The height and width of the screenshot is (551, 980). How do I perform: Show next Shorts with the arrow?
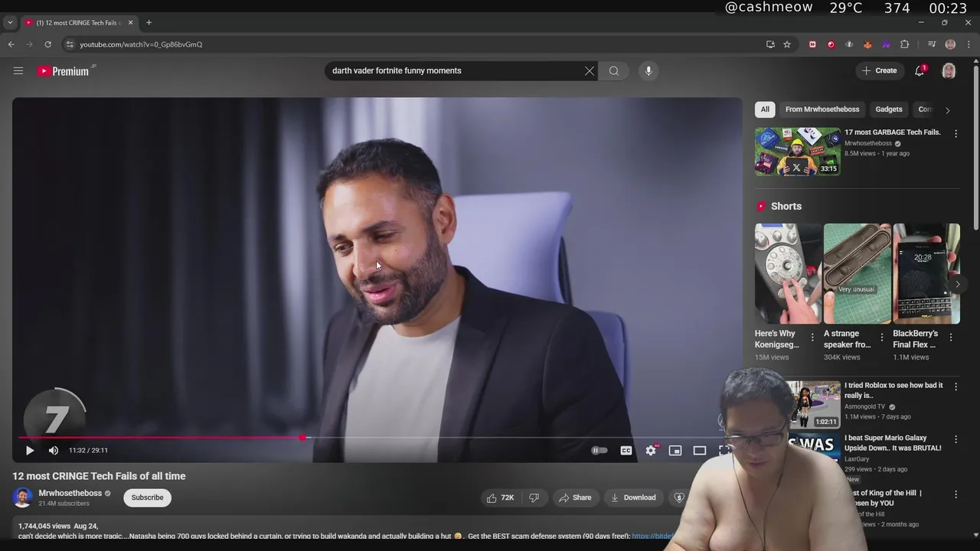[957, 284]
